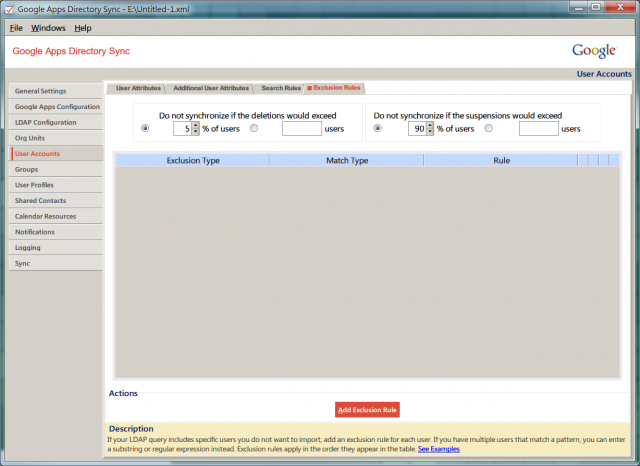The height and width of the screenshot is (466, 640).
Task: Select the deletions percent of users radio button
Action: (x=145, y=128)
